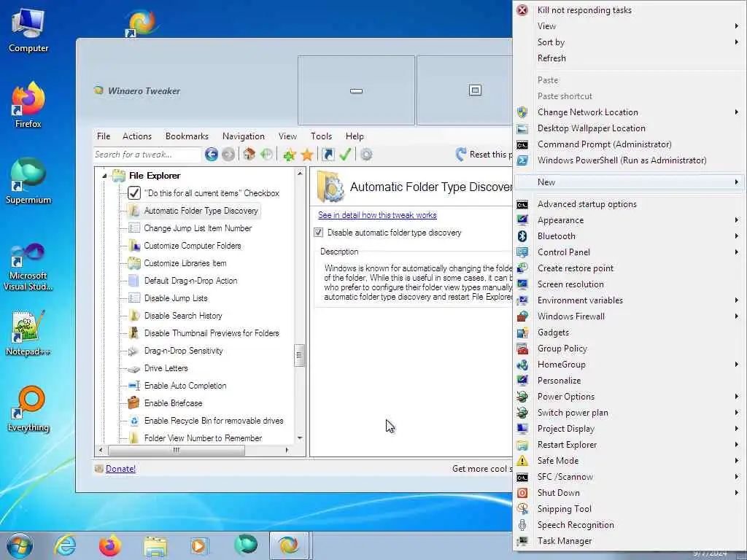The height and width of the screenshot is (560, 747).
Task: Open the Navigation menu
Action: pos(244,136)
